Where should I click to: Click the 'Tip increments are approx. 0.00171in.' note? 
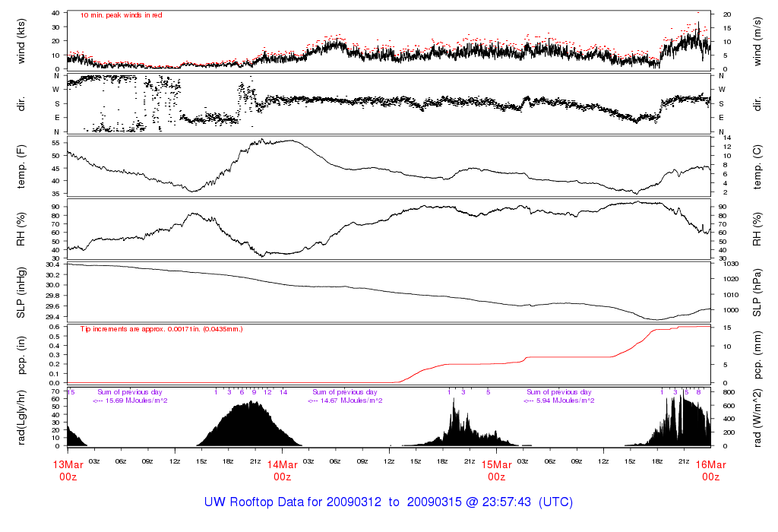[x=161, y=329]
